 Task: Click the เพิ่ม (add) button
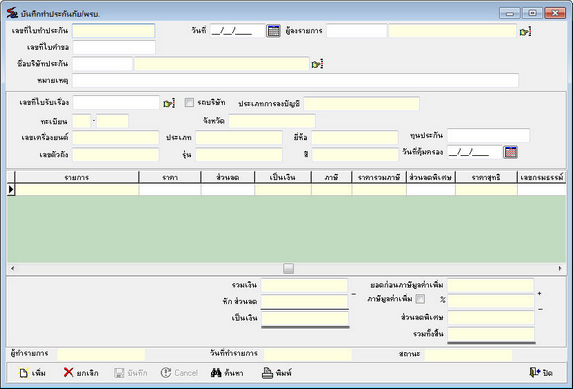[33, 373]
